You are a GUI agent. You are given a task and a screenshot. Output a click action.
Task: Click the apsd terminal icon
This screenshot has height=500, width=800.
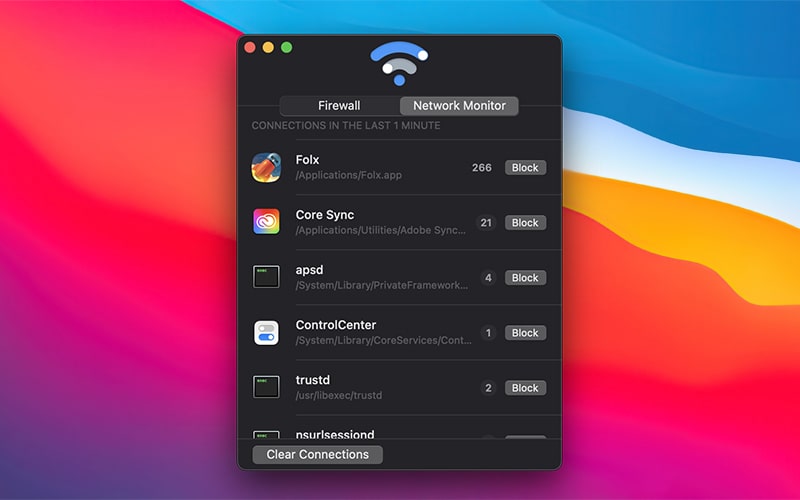point(266,277)
